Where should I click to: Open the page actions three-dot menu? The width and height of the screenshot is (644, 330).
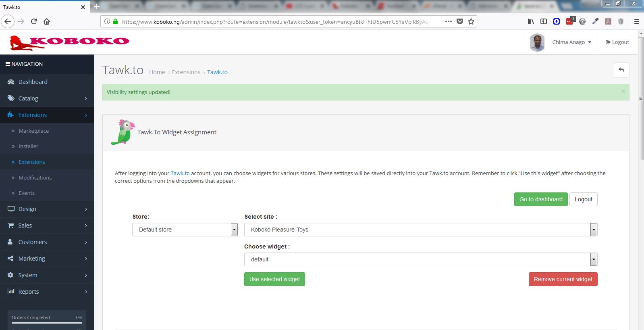pyautogui.click(x=449, y=21)
